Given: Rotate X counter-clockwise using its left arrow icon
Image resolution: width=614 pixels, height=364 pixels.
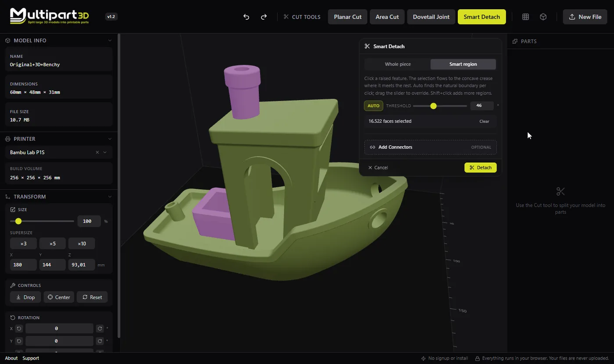Looking at the screenshot, I should tap(19, 328).
